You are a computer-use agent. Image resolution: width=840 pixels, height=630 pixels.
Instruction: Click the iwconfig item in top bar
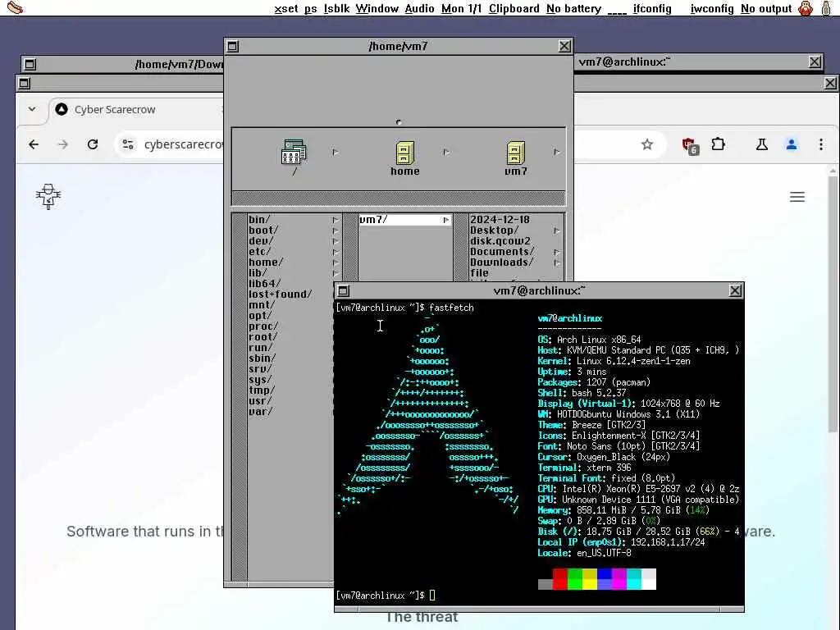pos(712,8)
